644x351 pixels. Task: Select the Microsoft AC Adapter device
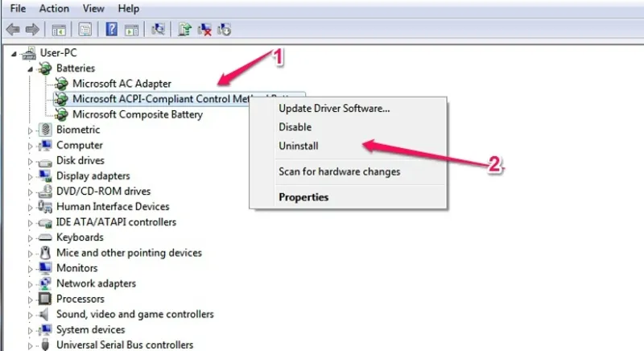[122, 83]
